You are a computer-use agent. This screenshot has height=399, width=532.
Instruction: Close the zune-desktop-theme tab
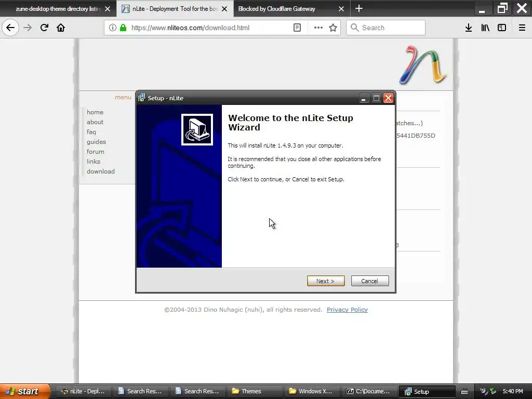108,9
